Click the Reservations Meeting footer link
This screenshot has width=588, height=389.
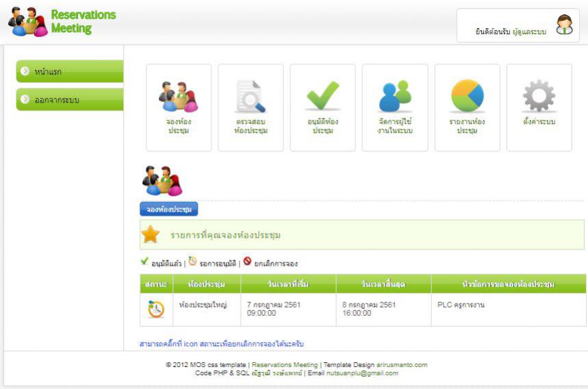point(285,364)
